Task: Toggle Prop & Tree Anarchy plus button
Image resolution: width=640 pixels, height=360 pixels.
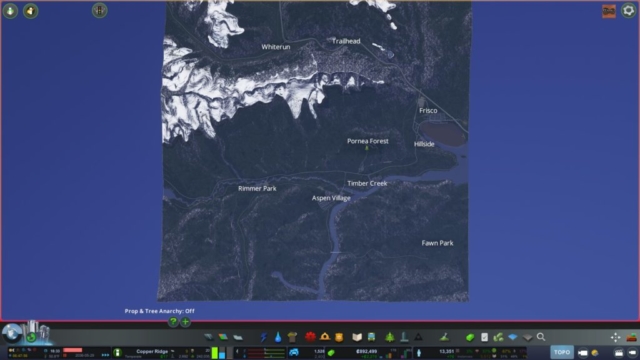Action: click(x=185, y=322)
